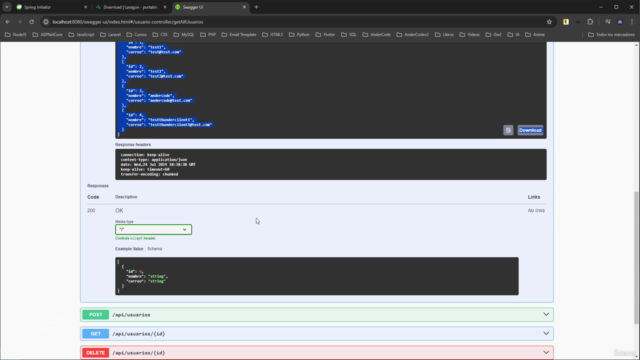This screenshot has width=640, height=360.
Task: Open the Flutter bookmark folder
Action: [325, 35]
